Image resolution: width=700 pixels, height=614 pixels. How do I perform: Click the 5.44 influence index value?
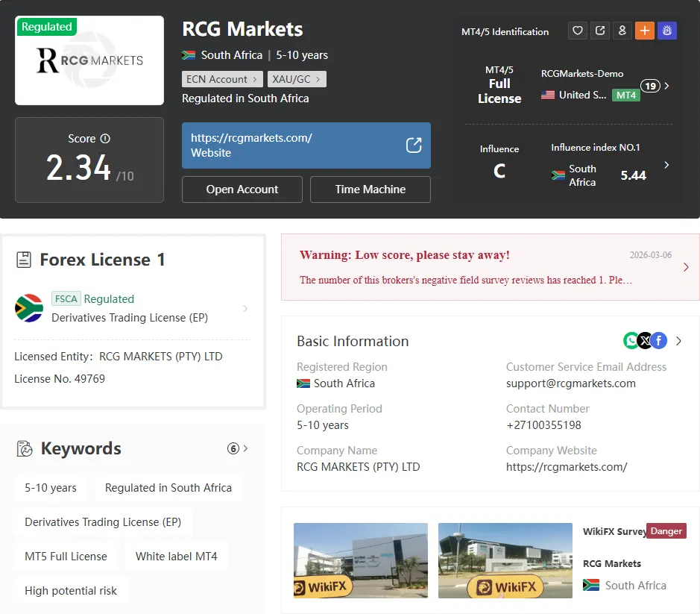633,175
